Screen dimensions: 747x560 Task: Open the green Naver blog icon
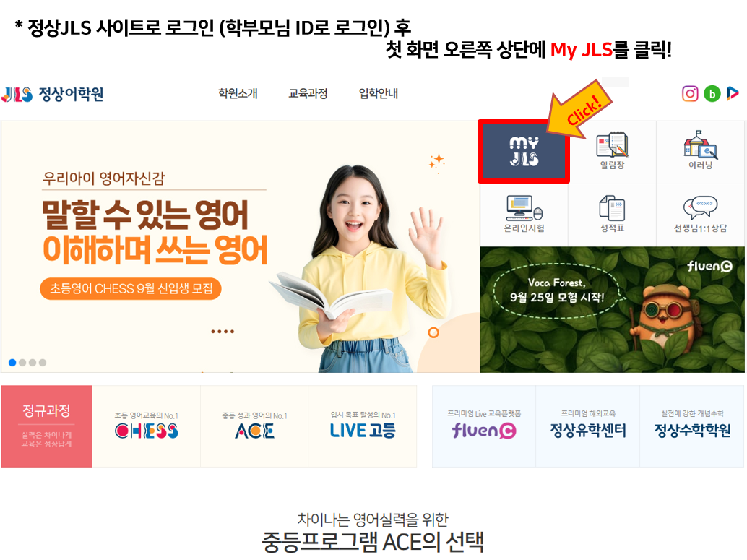[712, 93]
